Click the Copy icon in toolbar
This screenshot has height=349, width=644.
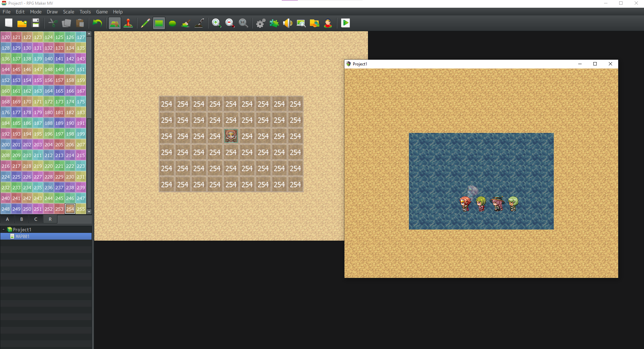point(66,23)
